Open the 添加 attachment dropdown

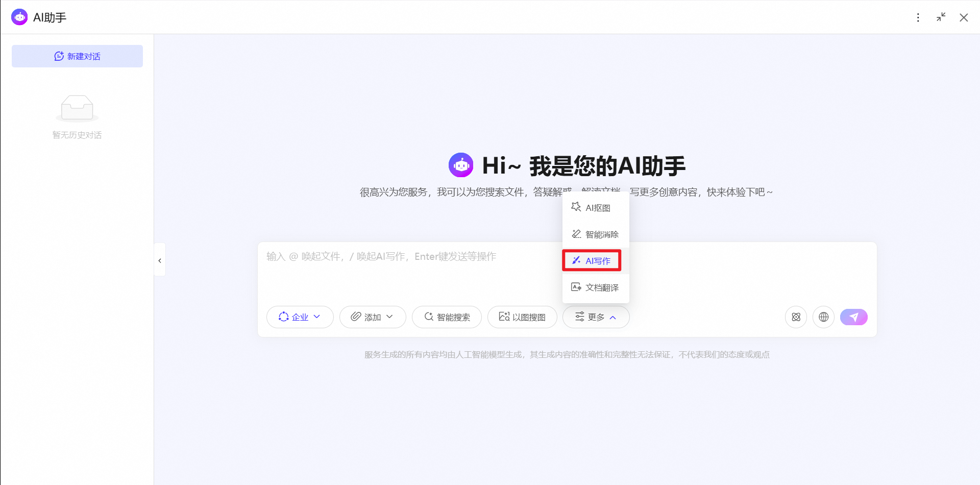pos(373,317)
